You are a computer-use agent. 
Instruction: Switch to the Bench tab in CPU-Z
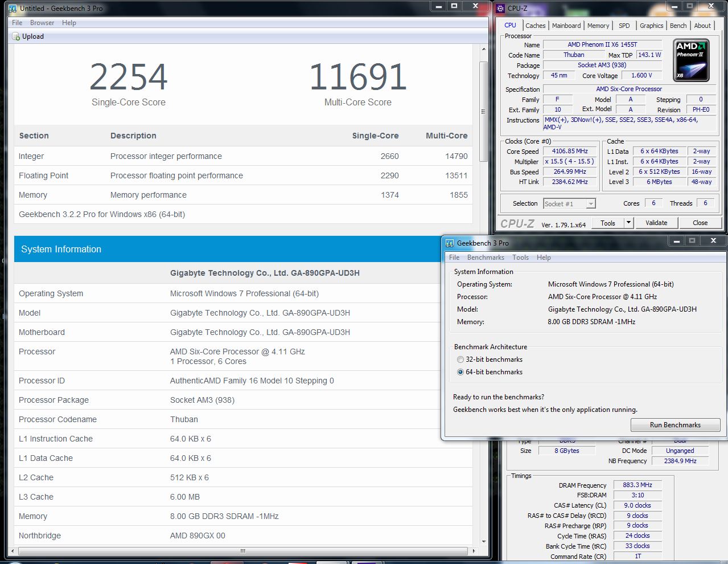[x=678, y=26]
